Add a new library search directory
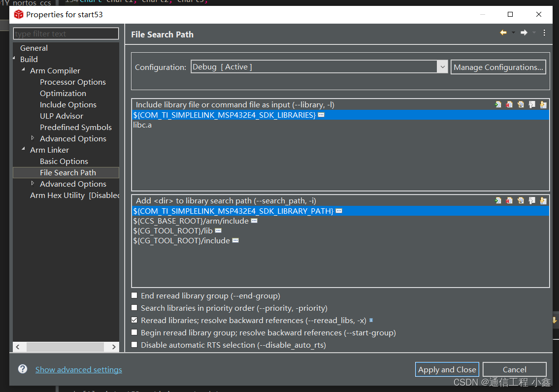 coord(498,200)
